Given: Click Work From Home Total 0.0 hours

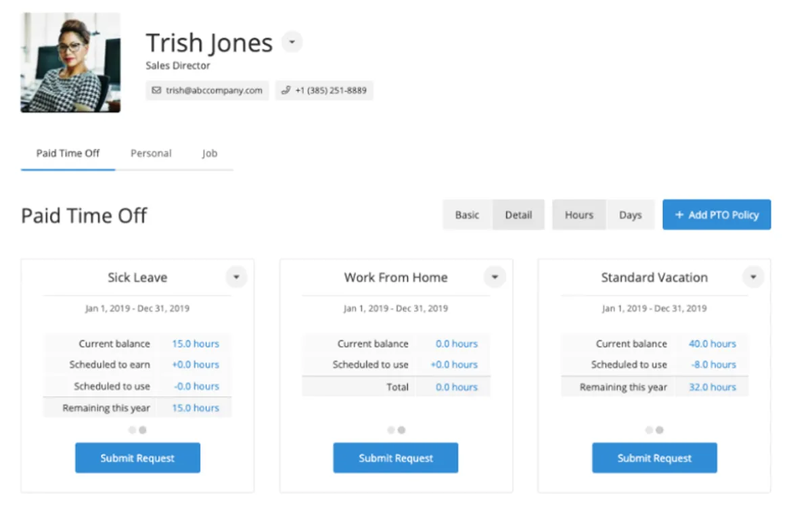Looking at the screenshot, I should 457,387.
